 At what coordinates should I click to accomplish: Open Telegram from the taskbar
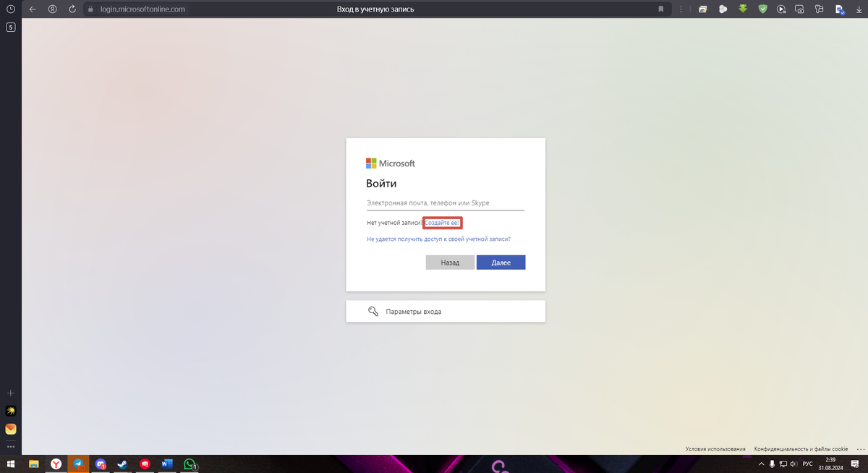click(x=78, y=464)
